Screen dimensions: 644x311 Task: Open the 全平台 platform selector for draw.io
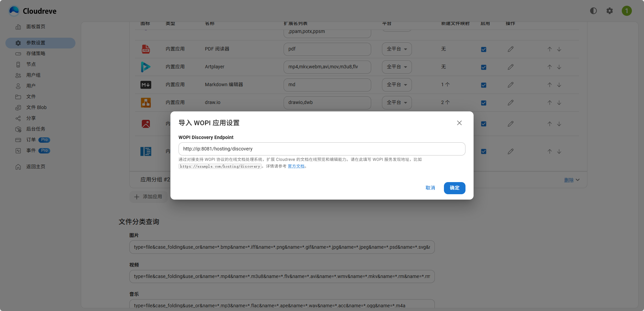click(396, 102)
